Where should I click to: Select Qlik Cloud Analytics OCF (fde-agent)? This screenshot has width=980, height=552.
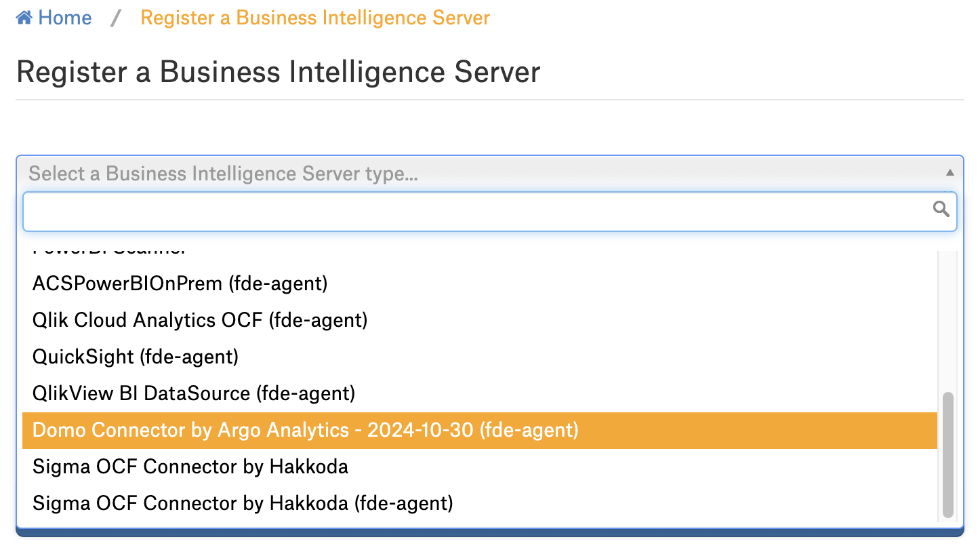[x=480, y=320]
